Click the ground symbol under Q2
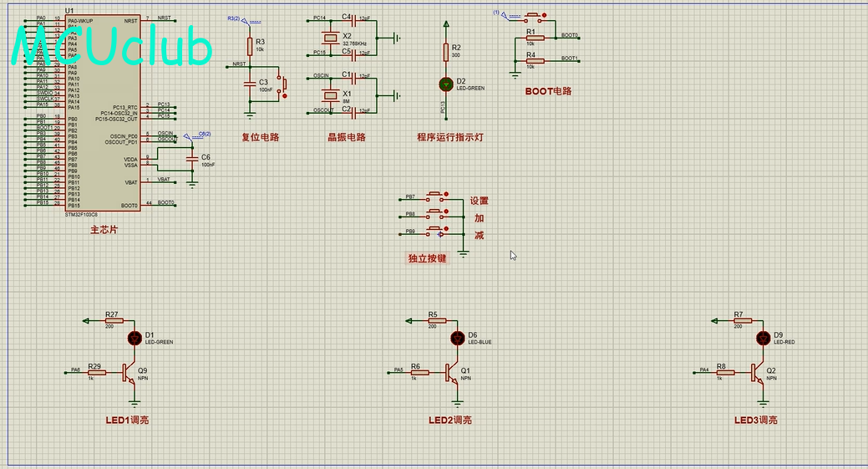The width and height of the screenshot is (868, 469). pos(763,403)
